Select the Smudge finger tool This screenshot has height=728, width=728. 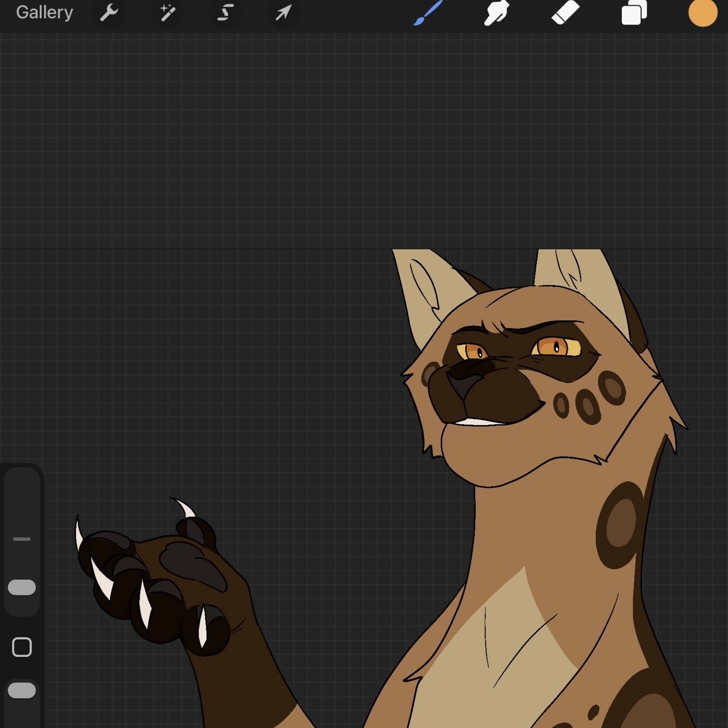496,13
